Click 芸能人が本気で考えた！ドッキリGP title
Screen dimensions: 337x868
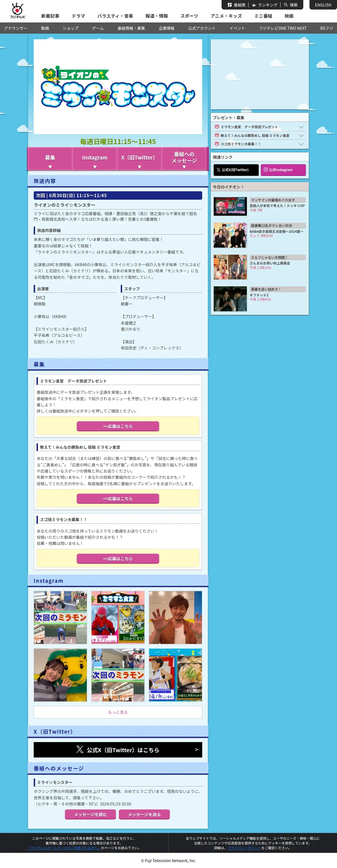coord(277,206)
